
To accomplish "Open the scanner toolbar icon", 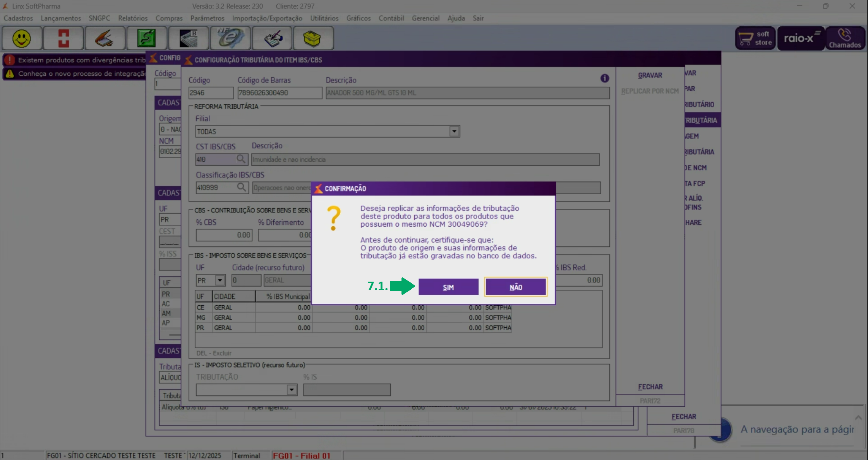I will [105, 38].
